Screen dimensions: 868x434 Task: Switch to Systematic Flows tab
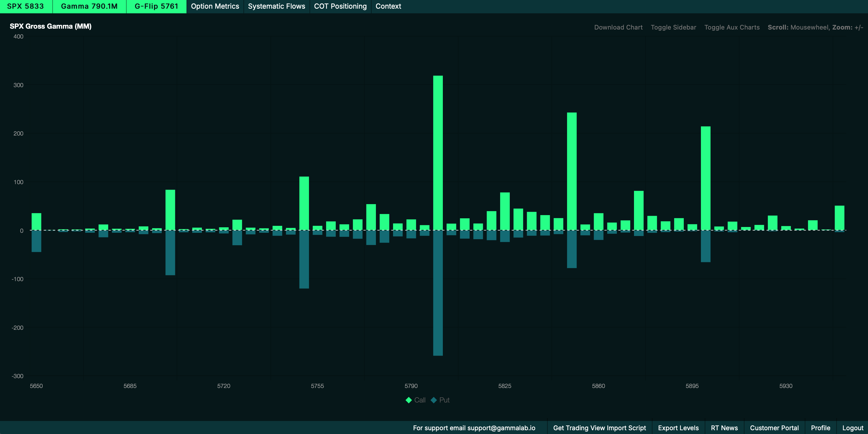(276, 6)
